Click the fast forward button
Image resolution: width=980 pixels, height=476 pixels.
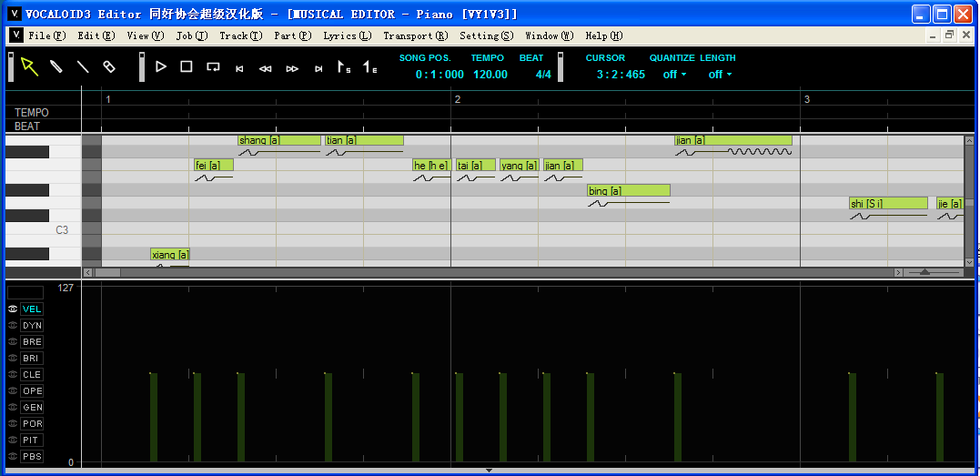[x=292, y=69]
